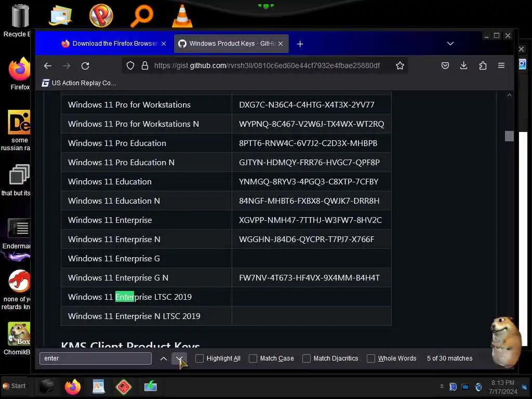Enable the Highlight All checkbox

point(199,358)
